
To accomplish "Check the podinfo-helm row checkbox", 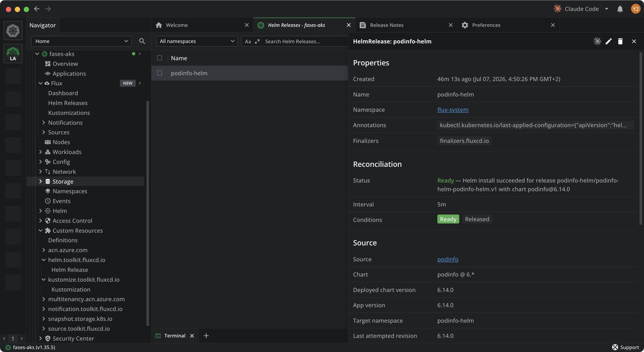I will tap(159, 73).
